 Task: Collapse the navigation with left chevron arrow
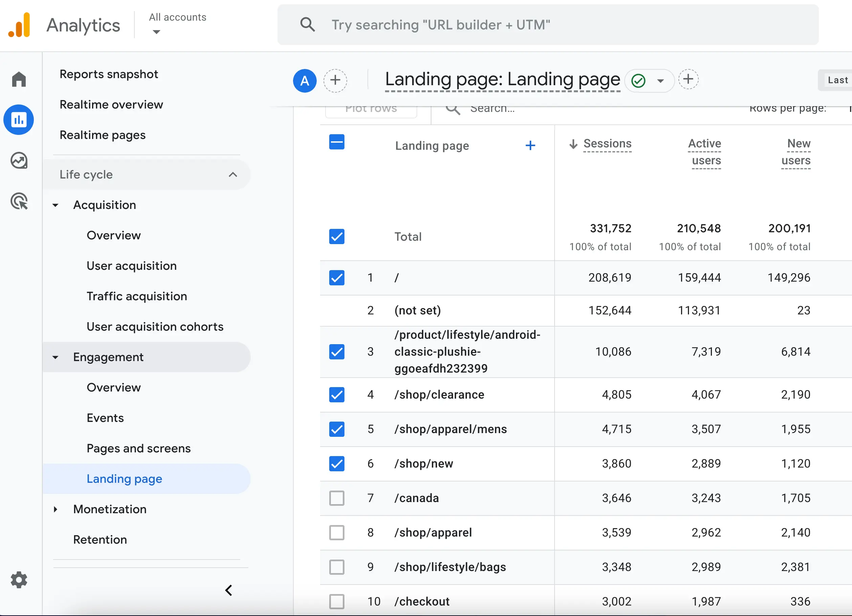tap(228, 590)
